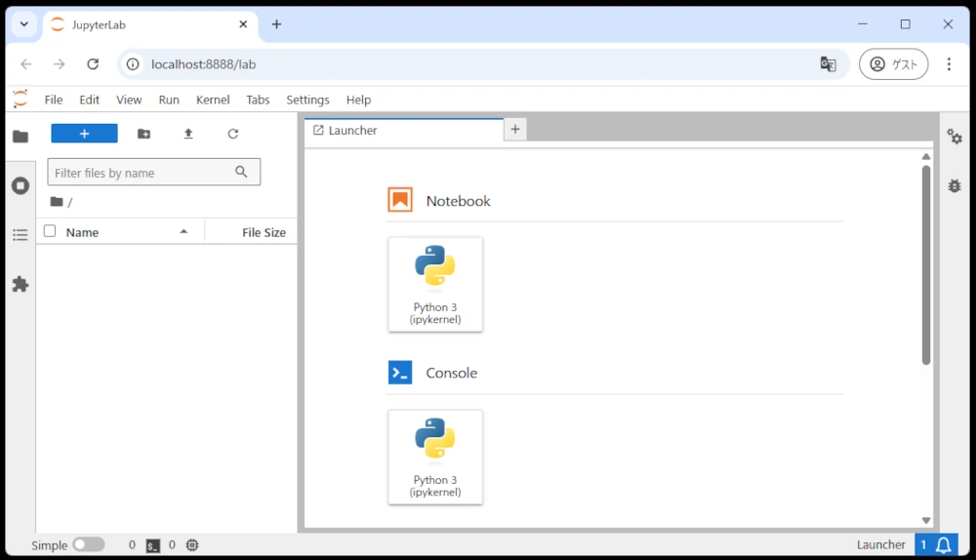Click the scrollbar down arrow
The image size is (976, 560).
click(x=926, y=520)
